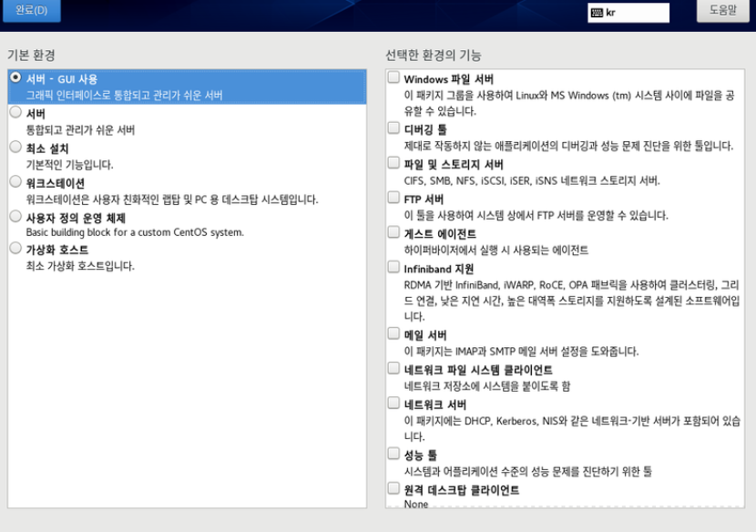
Task: Enable the Windows 파일 서버 checkbox
Action: 393,77
